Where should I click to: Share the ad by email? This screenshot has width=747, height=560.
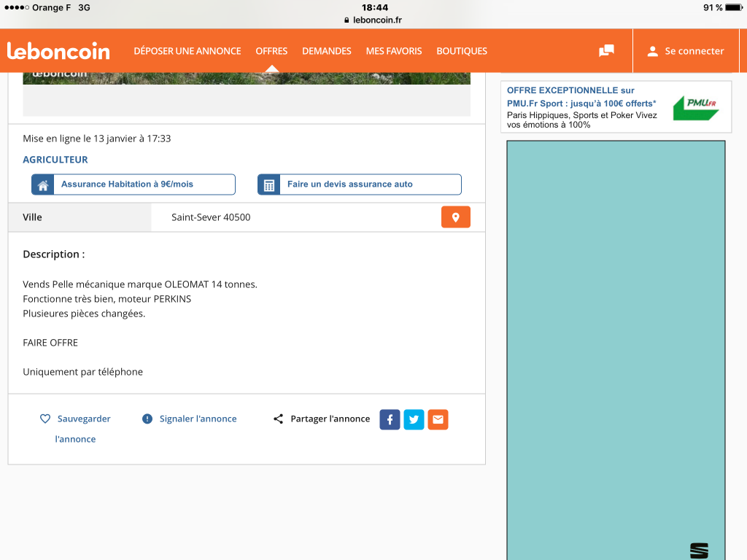tap(438, 419)
